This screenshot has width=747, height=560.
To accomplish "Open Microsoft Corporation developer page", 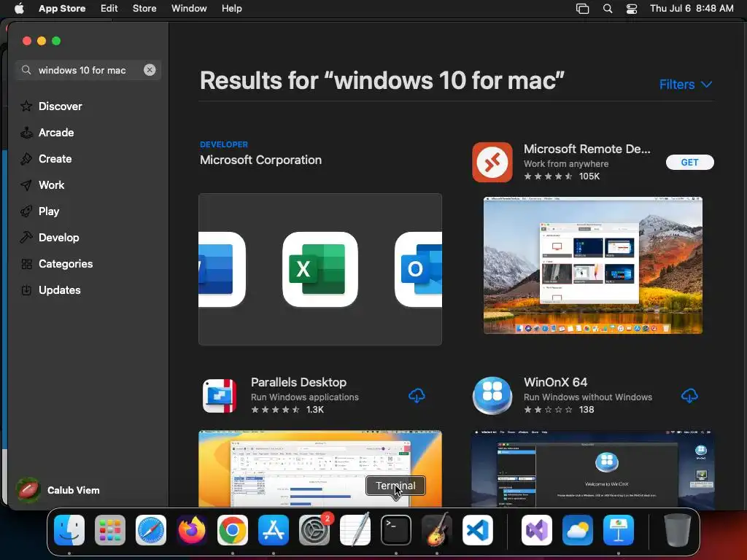I will (260, 160).
